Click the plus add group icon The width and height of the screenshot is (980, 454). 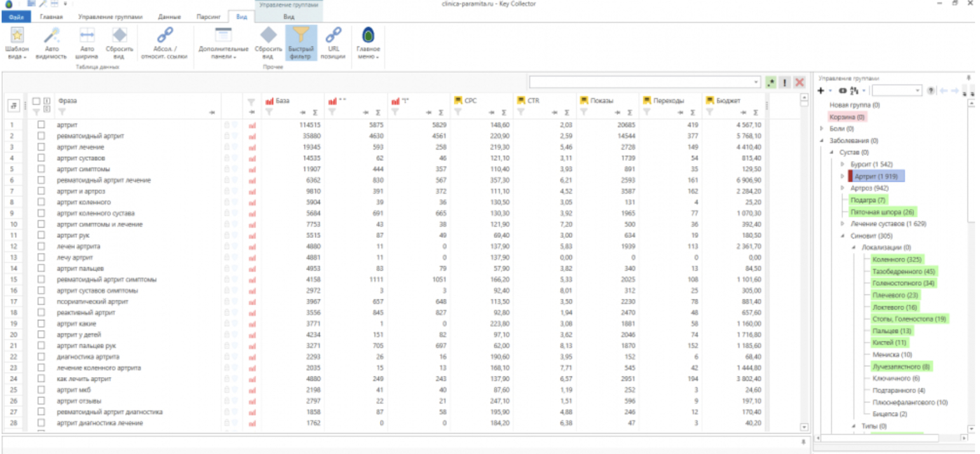[821, 91]
